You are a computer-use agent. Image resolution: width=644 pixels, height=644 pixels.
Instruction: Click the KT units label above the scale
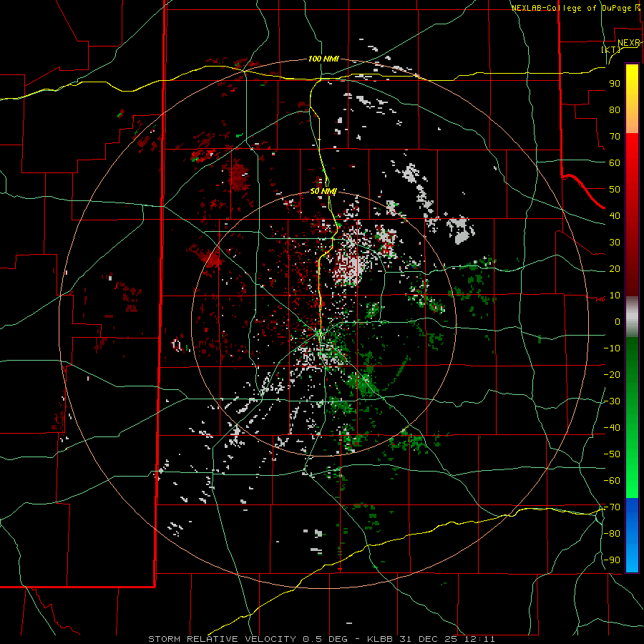point(611,49)
